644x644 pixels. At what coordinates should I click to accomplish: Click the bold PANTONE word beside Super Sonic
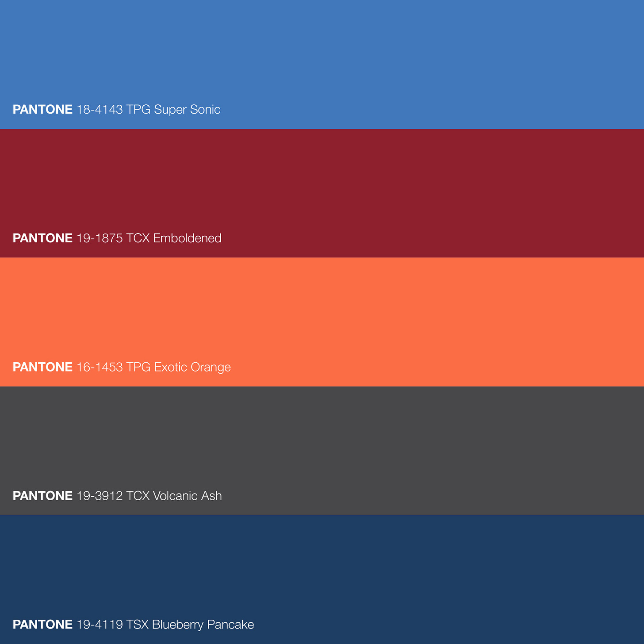[x=42, y=110]
